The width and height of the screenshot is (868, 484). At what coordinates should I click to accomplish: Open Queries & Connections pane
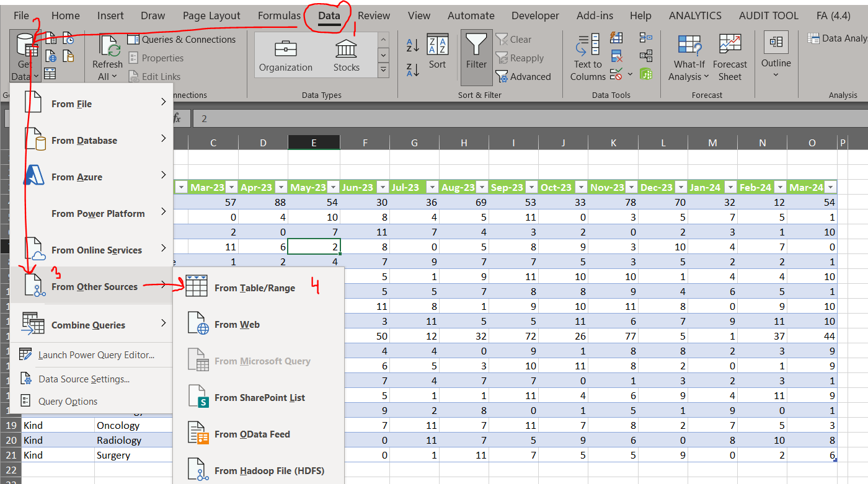click(182, 40)
